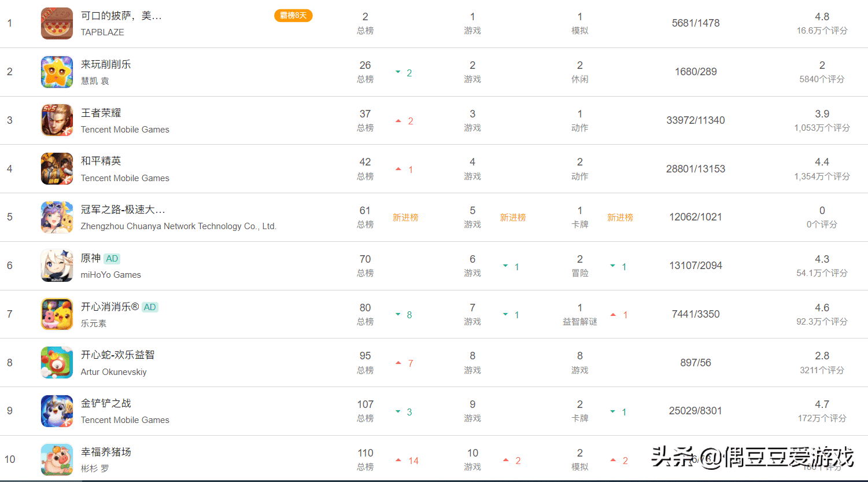The image size is (868, 482).
Task: Click publisher Artur Okunevskiy
Action: click(114, 372)
